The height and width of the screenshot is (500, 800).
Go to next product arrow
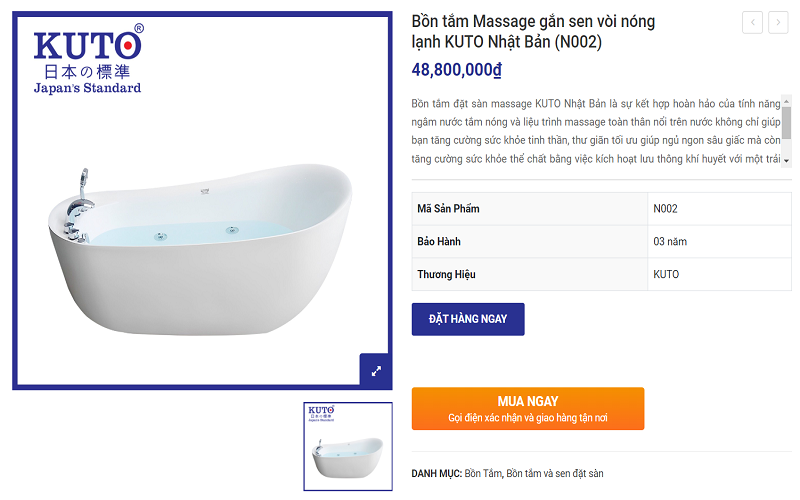click(x=778, y=22)
